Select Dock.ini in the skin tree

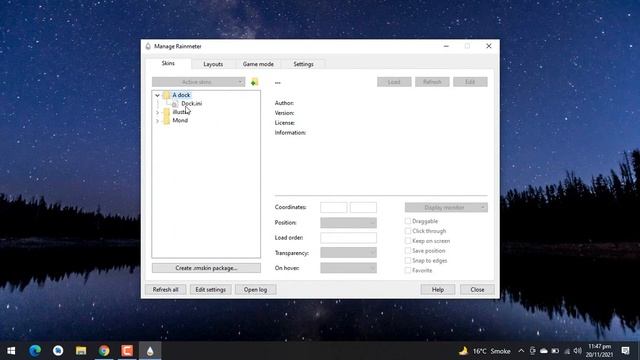tap(191, 104)
